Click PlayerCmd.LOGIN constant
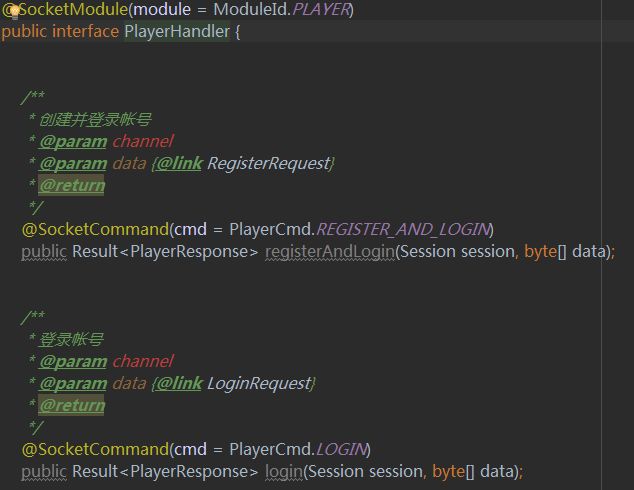This screenshot has height=490, width=634. (298, 450)
